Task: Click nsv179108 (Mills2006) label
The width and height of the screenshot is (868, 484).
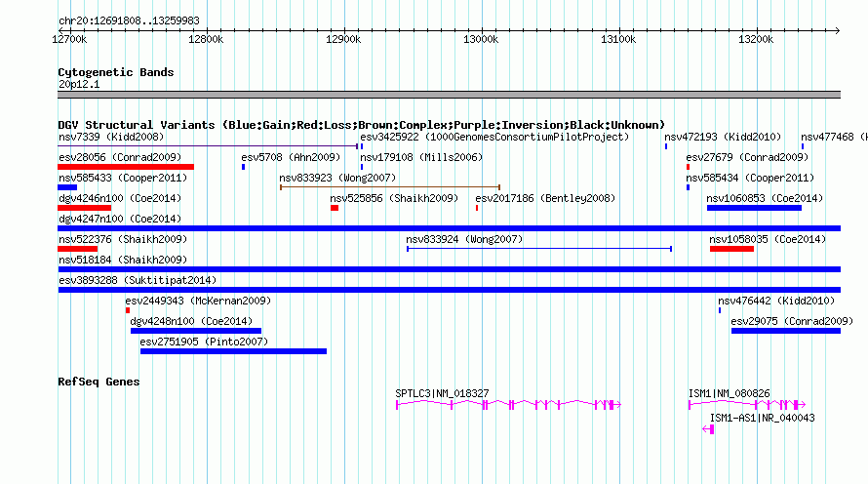Action: coord(421,158)
